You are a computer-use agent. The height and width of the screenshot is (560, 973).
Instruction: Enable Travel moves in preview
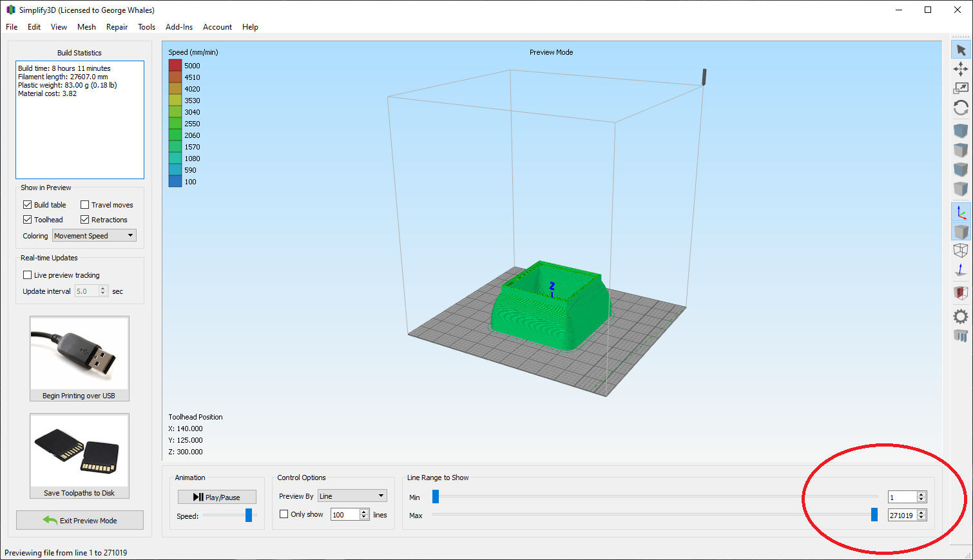(84, 204)
